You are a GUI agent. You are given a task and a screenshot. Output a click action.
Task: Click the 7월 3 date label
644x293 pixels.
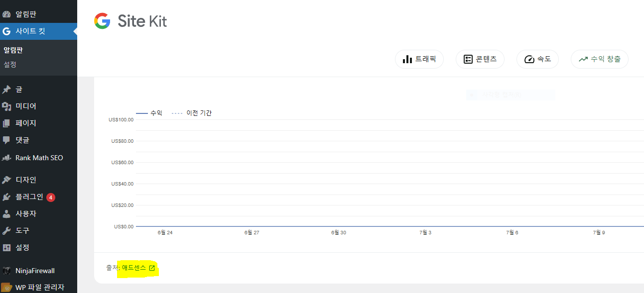tap(425, 232)
